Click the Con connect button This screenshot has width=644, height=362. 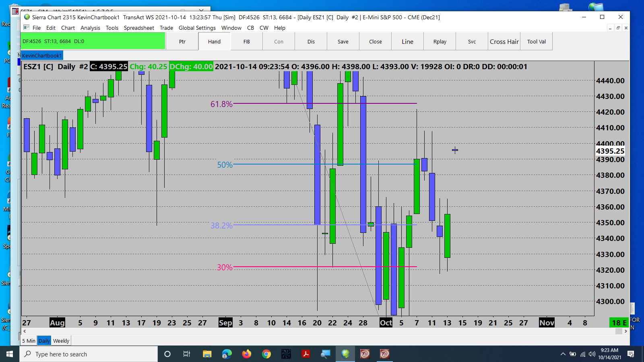279,41
